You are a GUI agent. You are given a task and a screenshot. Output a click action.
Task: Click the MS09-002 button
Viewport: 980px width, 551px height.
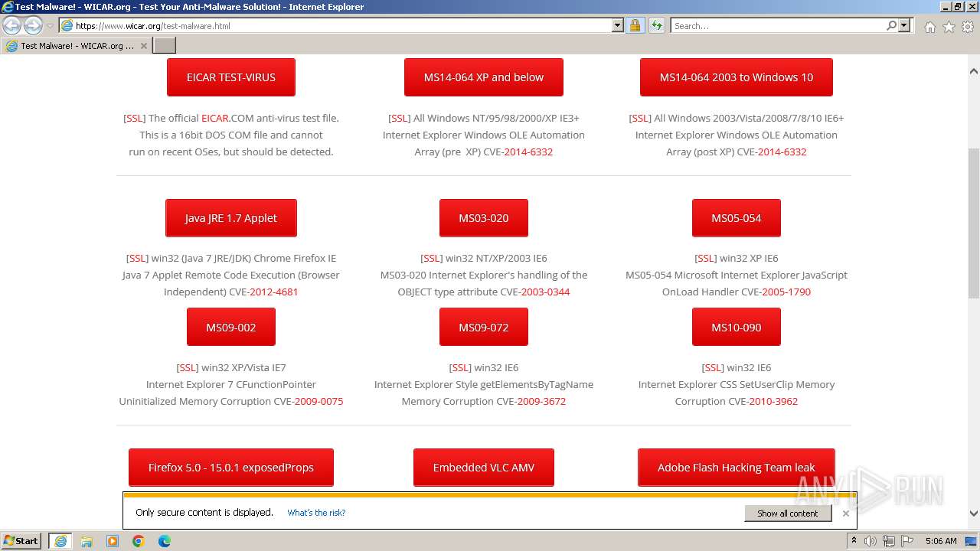pos(230,328)
